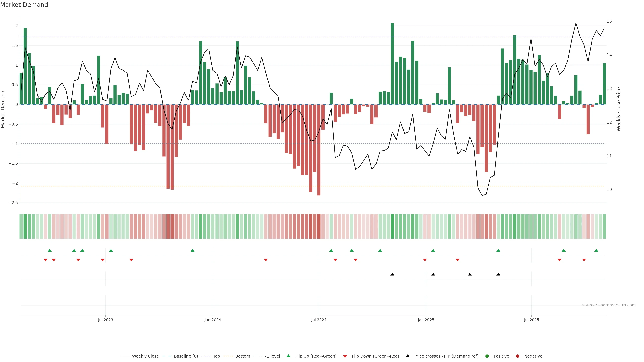Click the Market Demand chart title

click(x=24, y=5)
